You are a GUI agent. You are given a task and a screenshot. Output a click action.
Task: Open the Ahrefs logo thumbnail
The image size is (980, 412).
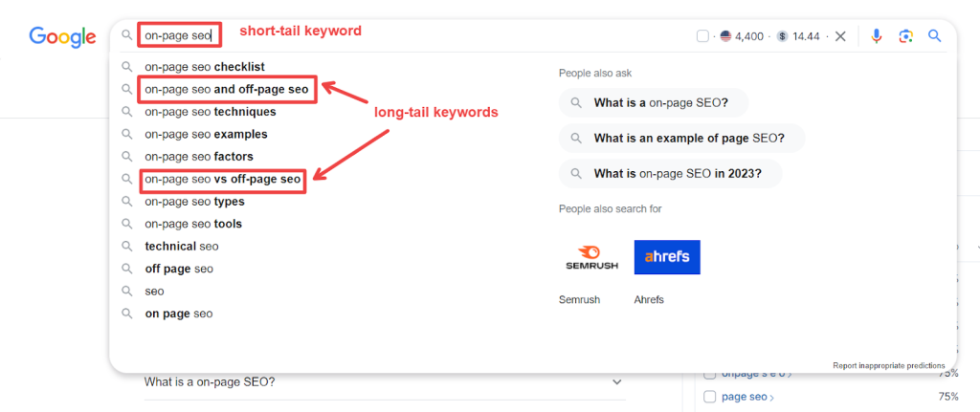(667, 257)
